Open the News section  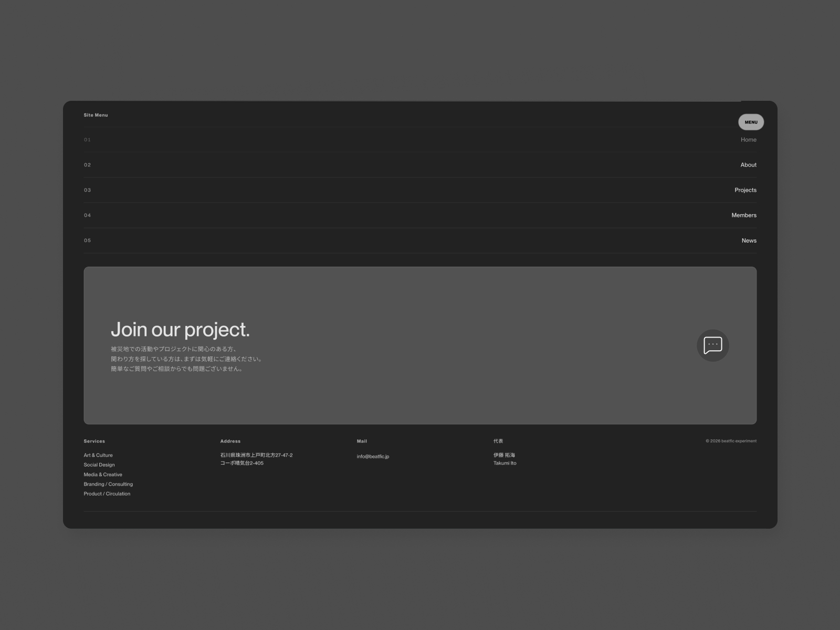[x=749, y=240]
